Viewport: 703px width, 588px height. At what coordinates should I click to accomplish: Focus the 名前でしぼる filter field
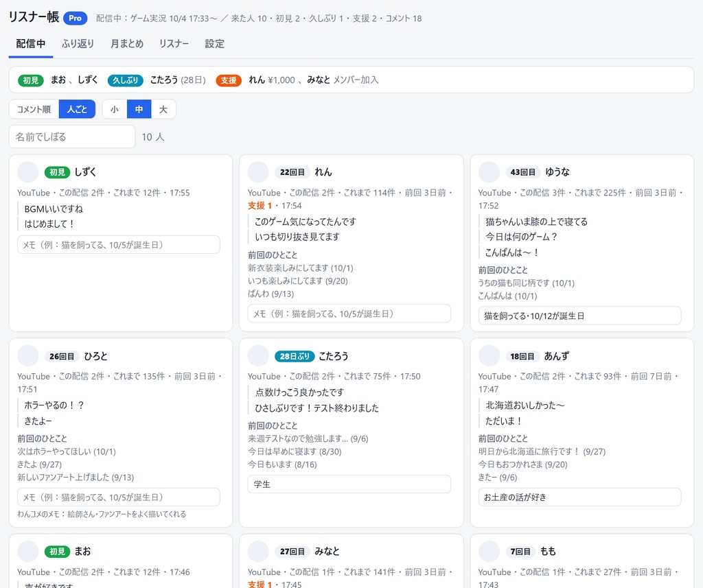click(x=72, y=137)
